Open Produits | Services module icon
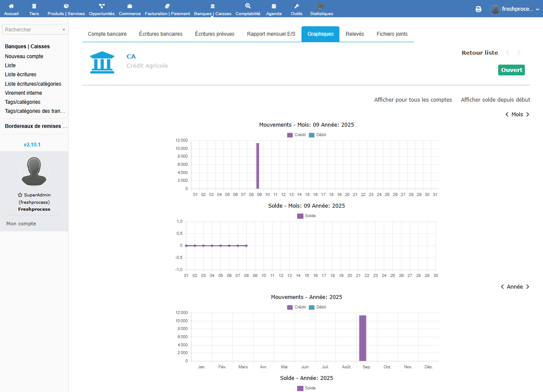Screen dimensions: 543x392 coord(66,6)
